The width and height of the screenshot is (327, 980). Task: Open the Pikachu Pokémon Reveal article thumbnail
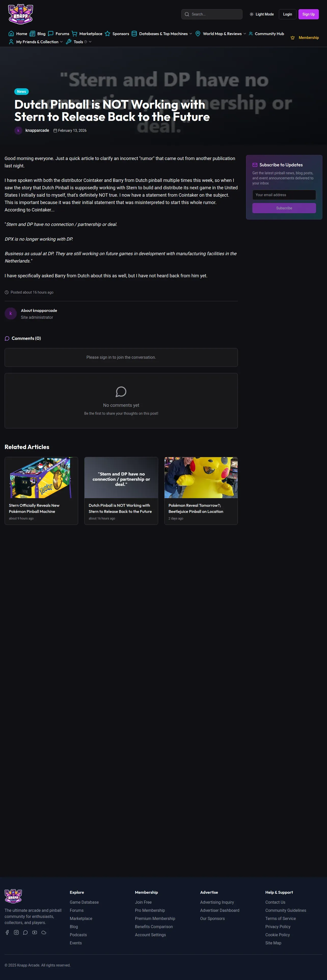tap(201, 478)
